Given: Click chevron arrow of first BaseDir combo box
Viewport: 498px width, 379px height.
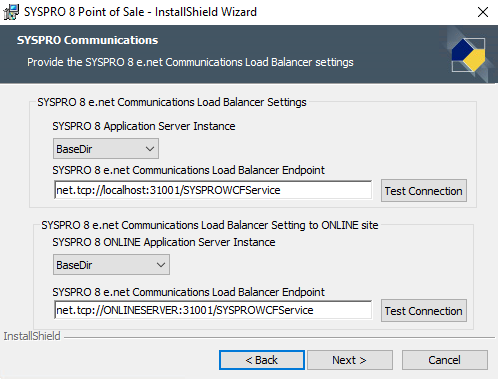Looking at the screenshot, I should coord(150,149).
